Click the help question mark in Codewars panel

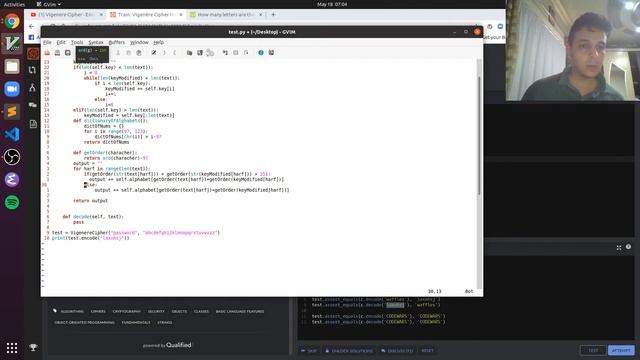coord(629,247)
